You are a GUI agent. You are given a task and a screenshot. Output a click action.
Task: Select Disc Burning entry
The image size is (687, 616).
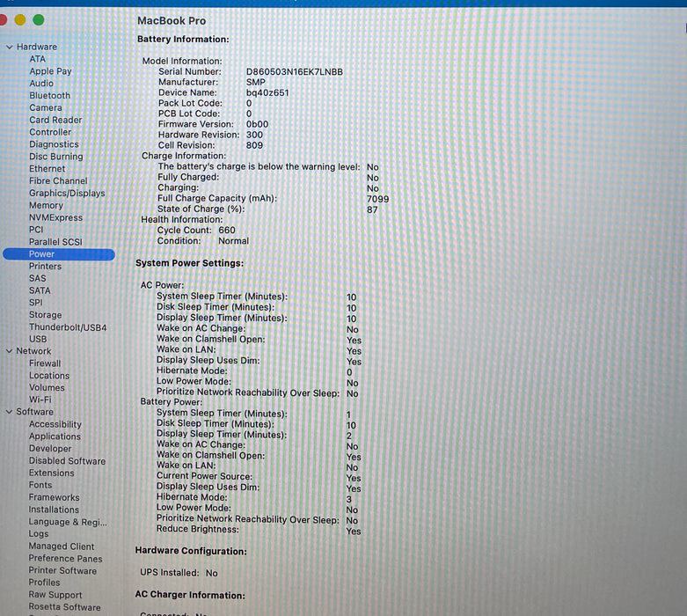point(56,157)
